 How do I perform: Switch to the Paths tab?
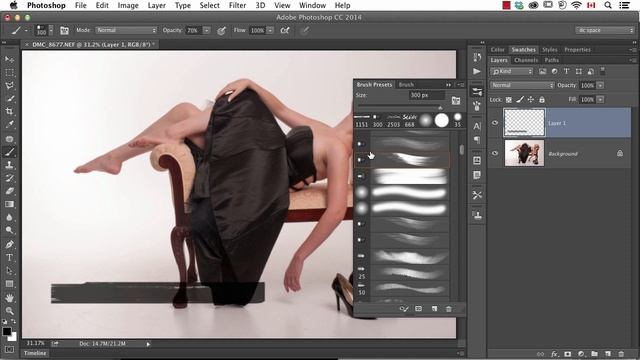551,60
